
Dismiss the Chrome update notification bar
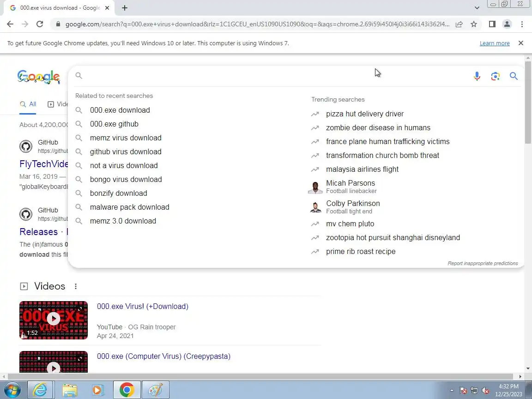(521, 43)
